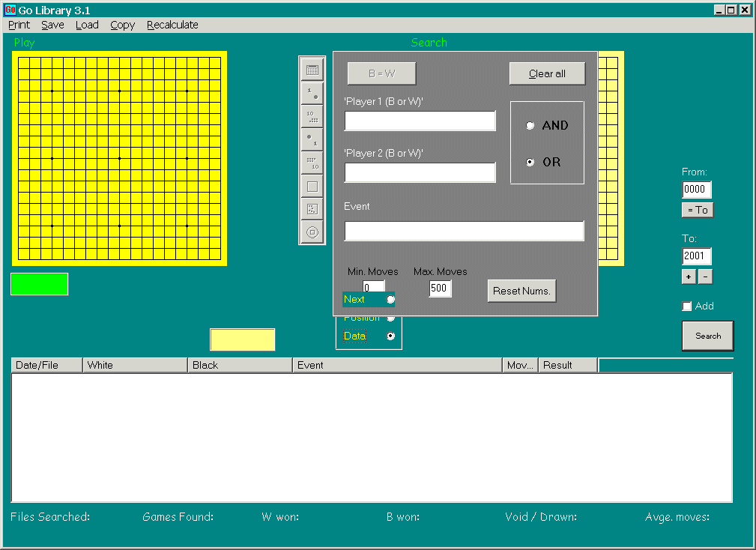The image size is (756, 550).
Task: Click the Max. Moves field showing 500
Action: pyautogui.click(x=441, y=288)
